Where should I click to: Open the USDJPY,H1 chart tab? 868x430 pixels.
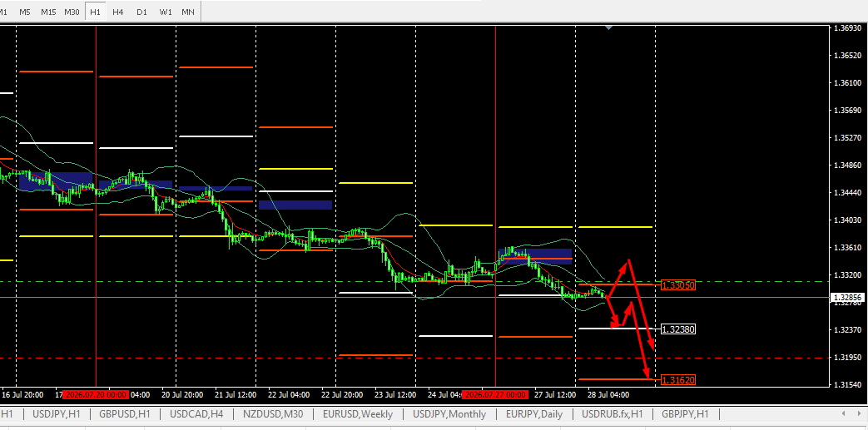click(x=56, y=414)
